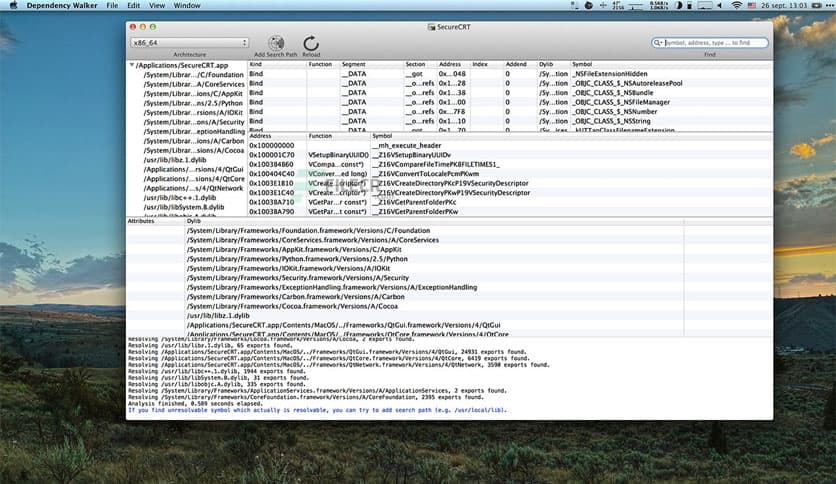
Task: Open the Edit menu
Action: 133,5
